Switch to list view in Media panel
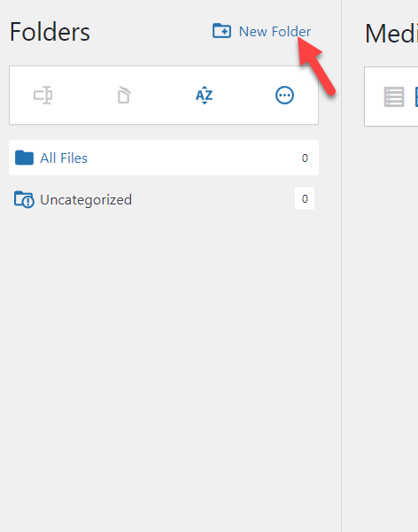 click(x=394, y=96)
